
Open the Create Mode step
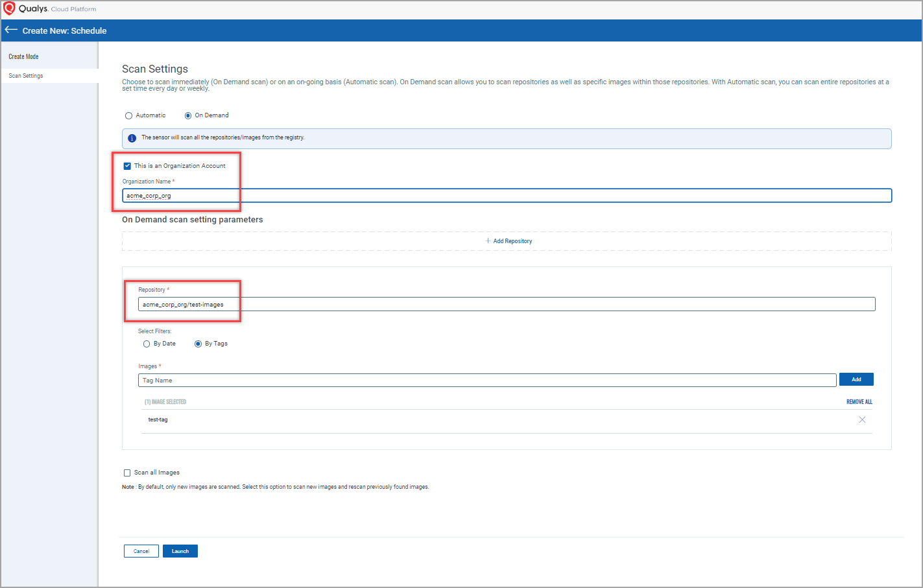(x=23, y=57)
